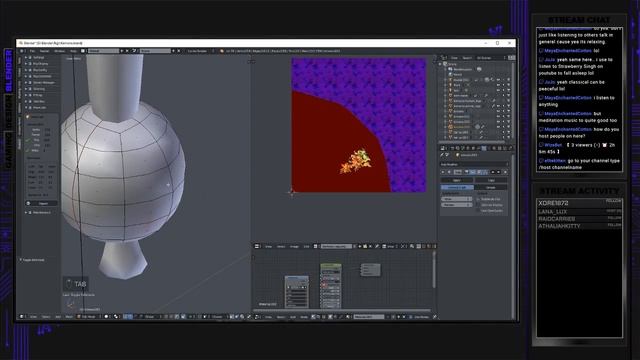
Task: Select the Catmull-Clark subdivision type
Action: 457,188
